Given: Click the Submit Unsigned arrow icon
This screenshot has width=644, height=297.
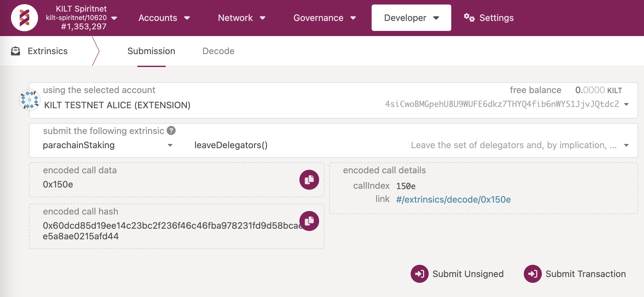Looking at the screenshot, I should (x=419, y=274).
